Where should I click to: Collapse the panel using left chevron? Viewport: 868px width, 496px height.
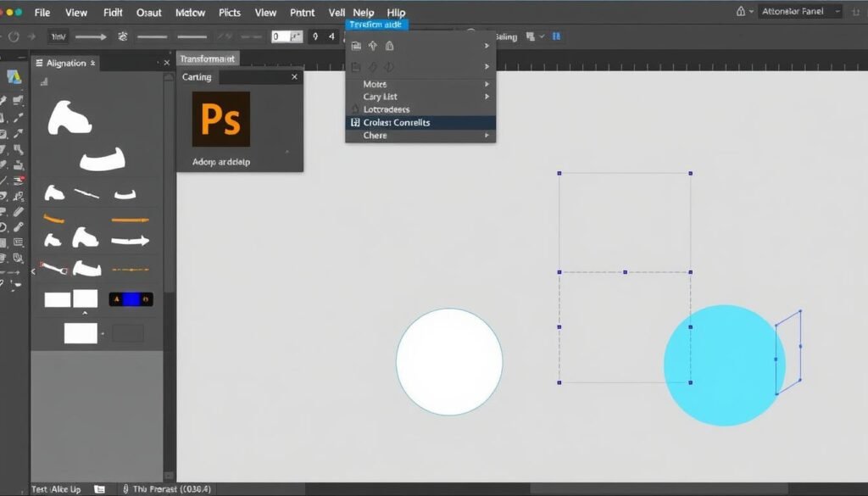(33, 271)
